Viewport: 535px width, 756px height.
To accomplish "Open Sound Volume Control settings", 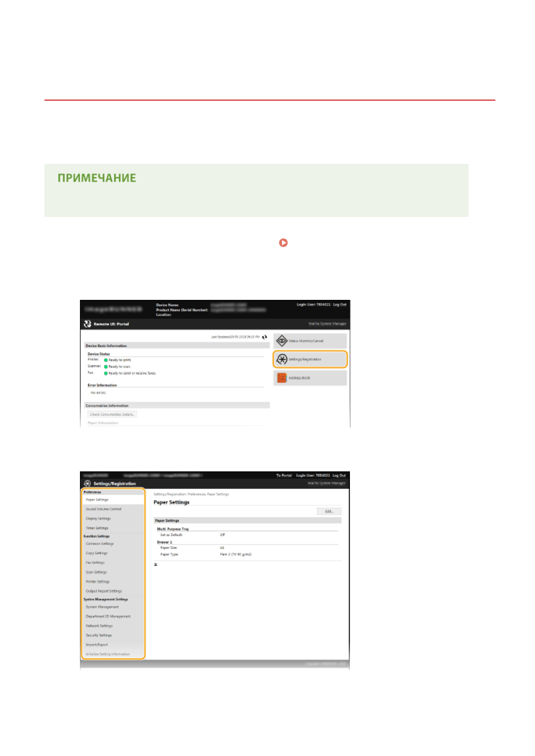I will pyautogui.click(x=103, y=509).
